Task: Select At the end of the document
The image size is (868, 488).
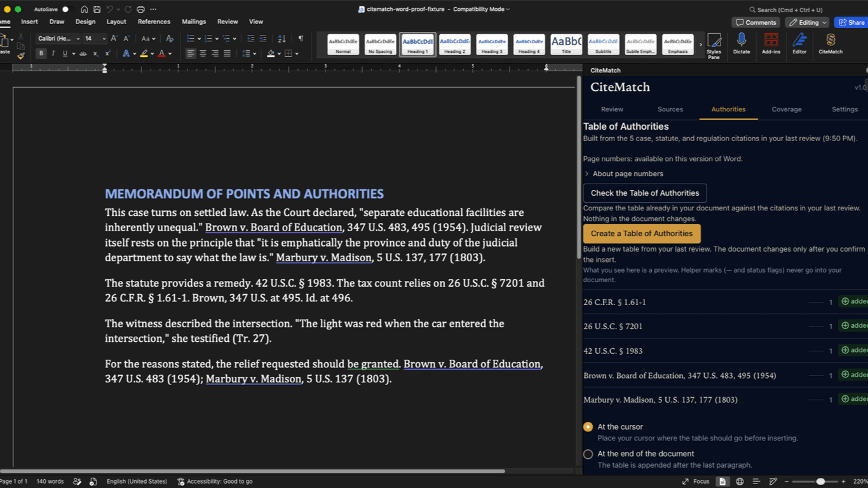Action: 588,454
